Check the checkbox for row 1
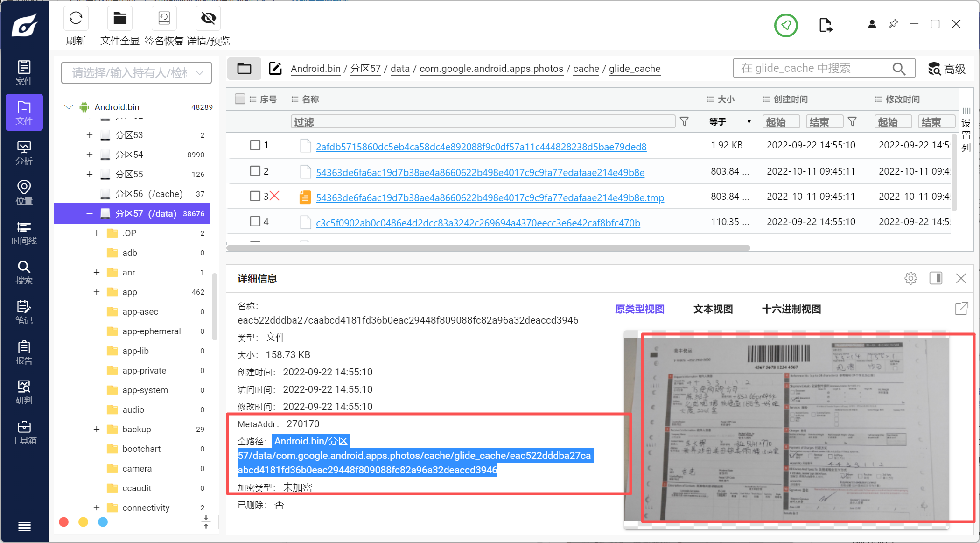 coord(255,145)
